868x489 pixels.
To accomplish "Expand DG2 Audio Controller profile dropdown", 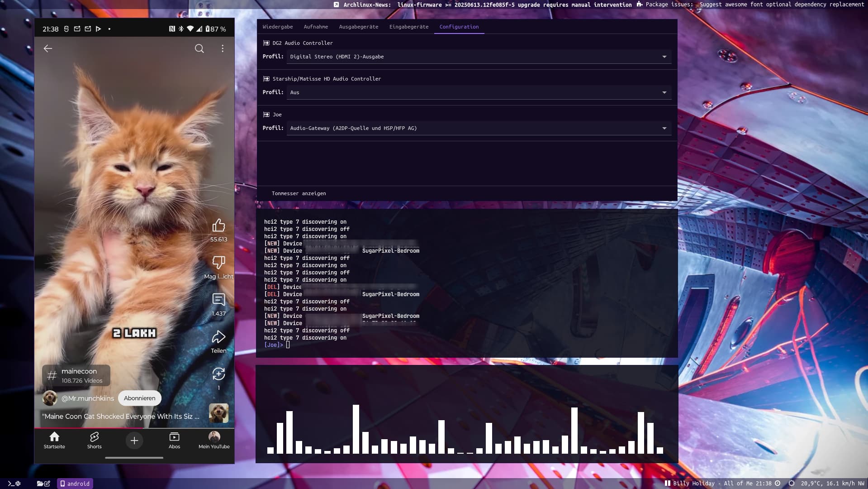I will point(479,57).
